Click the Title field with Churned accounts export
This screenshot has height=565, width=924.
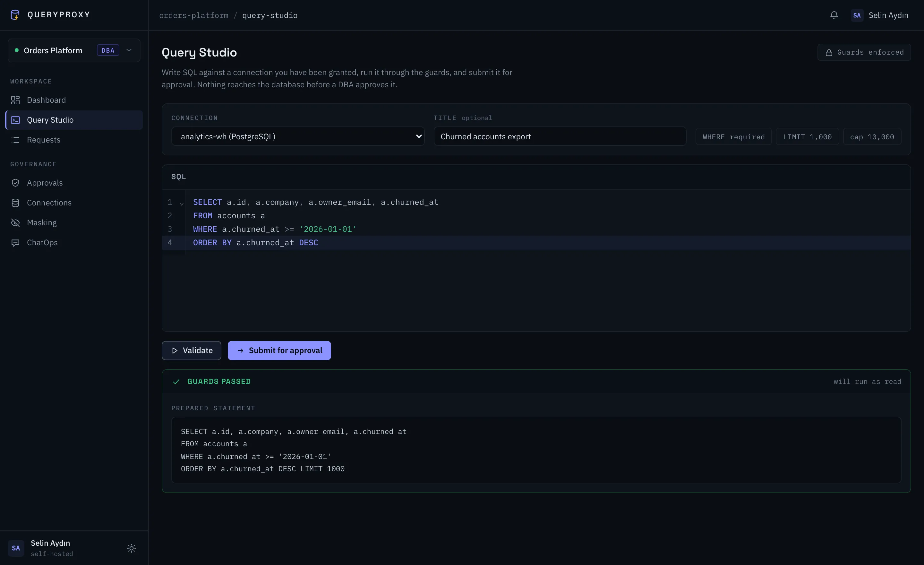[560, 136]
